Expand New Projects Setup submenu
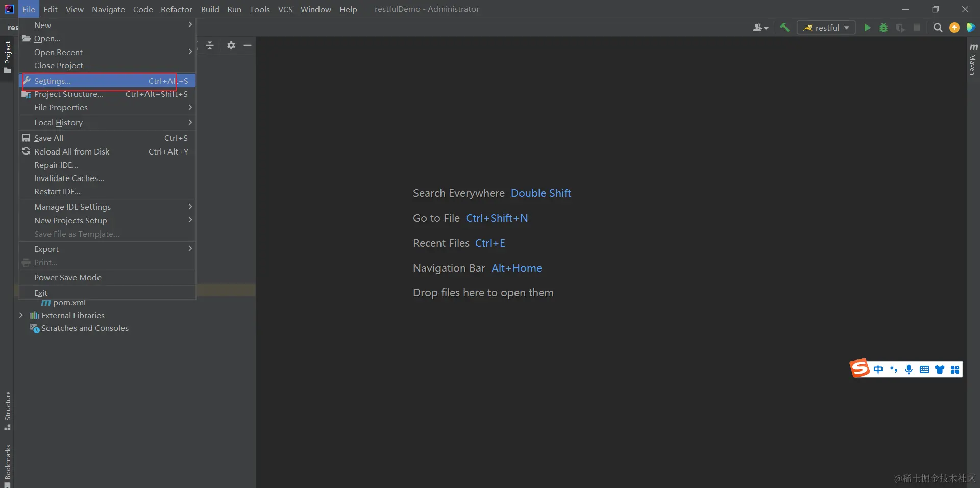This screenshot has width=980, height=488. click(107, 220)
